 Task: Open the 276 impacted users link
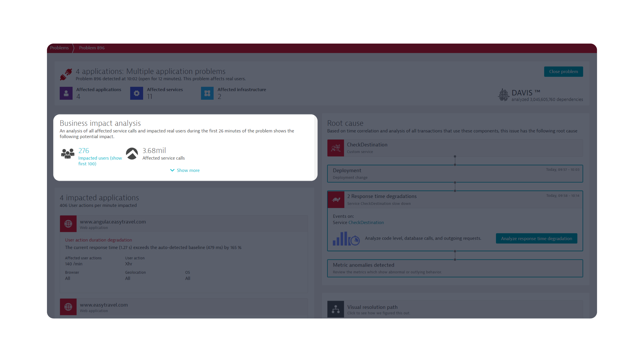click(x=83, y=150)
